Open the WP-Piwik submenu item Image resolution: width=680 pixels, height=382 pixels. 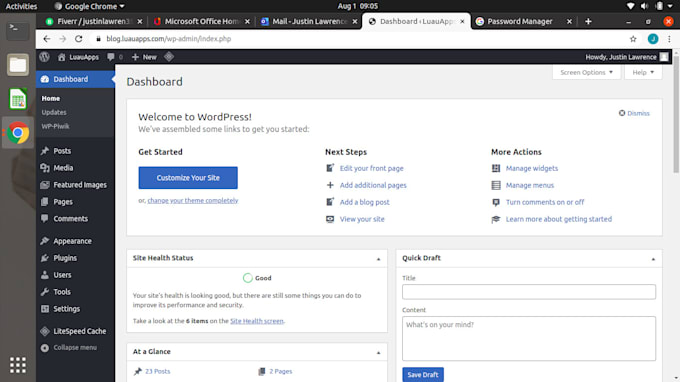coord(55,126)
